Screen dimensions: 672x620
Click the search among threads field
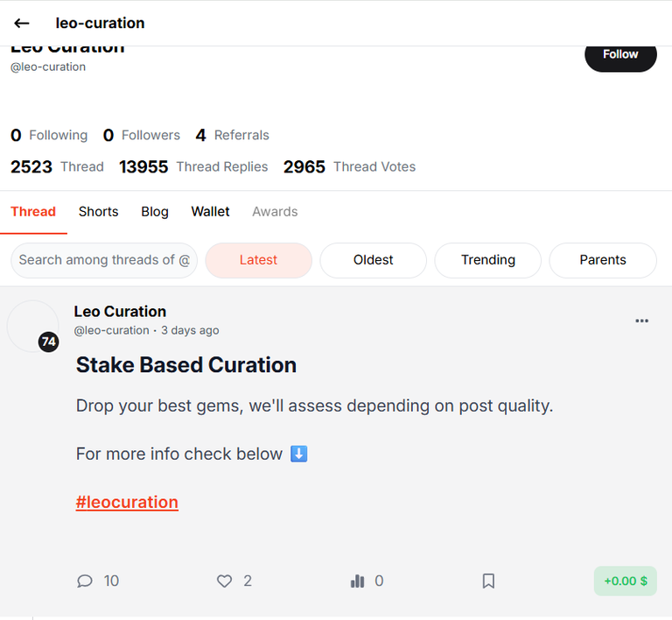104,260
